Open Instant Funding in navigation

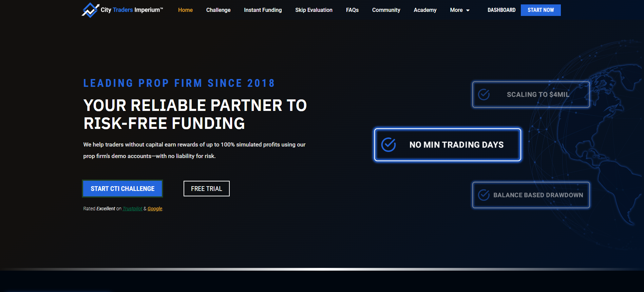point(263,10)
